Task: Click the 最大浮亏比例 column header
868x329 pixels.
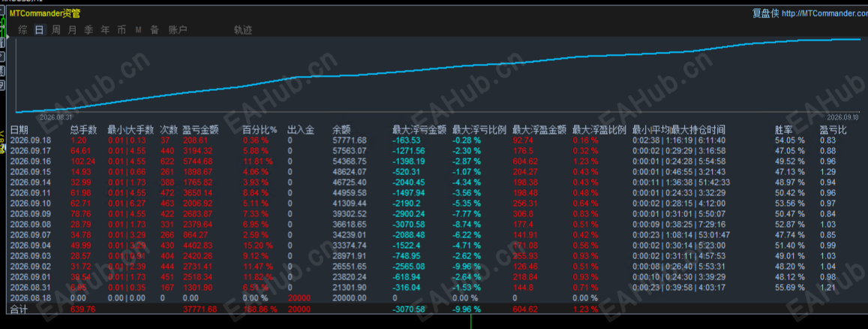Action: point(479,130)
